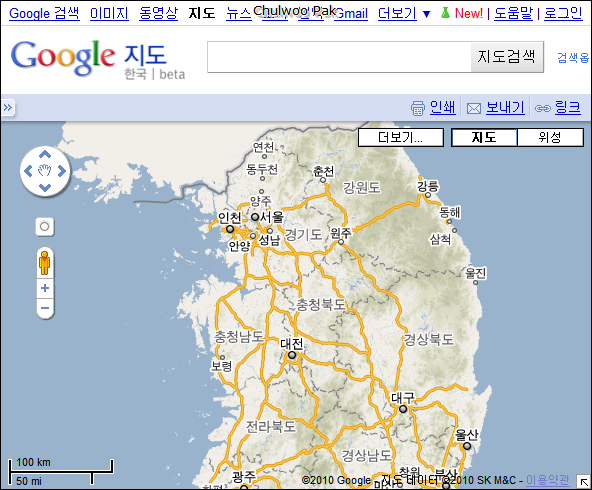The width and height of the screenshot is (592, 490).
Task: Click the 동두천 city label
Action: click(x=262, y=169)
